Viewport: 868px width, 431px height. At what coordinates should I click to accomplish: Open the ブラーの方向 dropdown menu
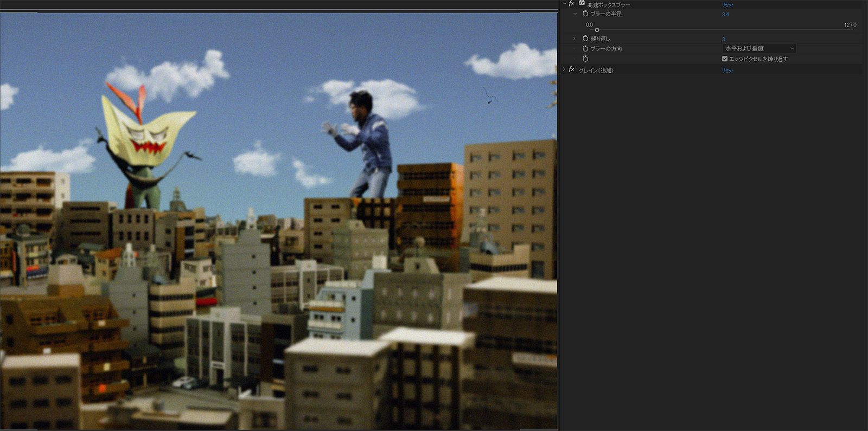click(x=759, y=49)
